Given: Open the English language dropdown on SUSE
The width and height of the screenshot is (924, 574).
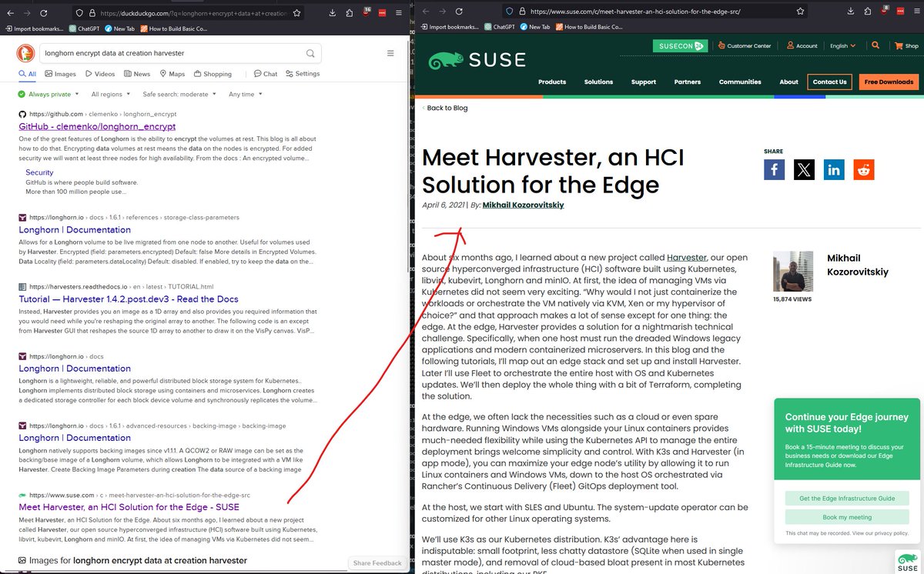Looking at the screenshot, I should (x=842, y=46).
